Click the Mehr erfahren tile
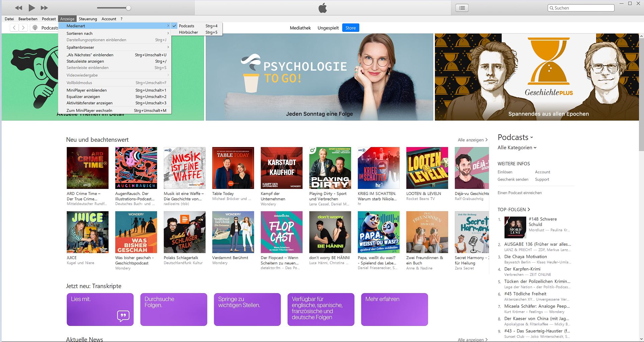Image resolution: width=644 pixels, height=342 pixels. 394,310
